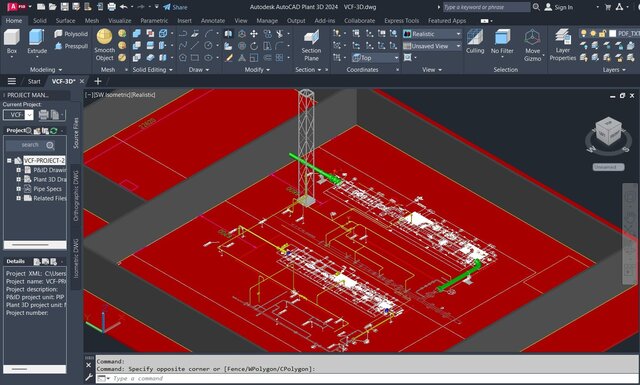The width and height of the screenshot is (640, 385).
Task: Expand the Modeling panel dropdown
Action: (46, 70)
